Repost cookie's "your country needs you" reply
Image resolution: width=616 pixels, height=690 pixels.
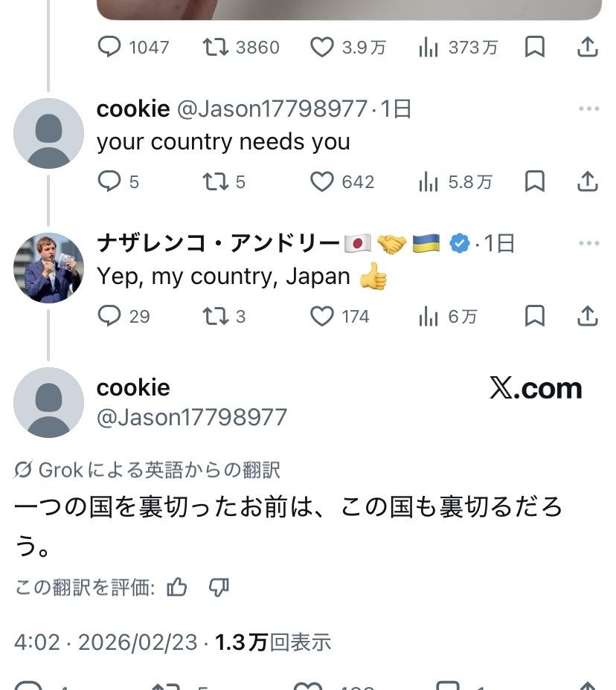[x=216, y=182]
